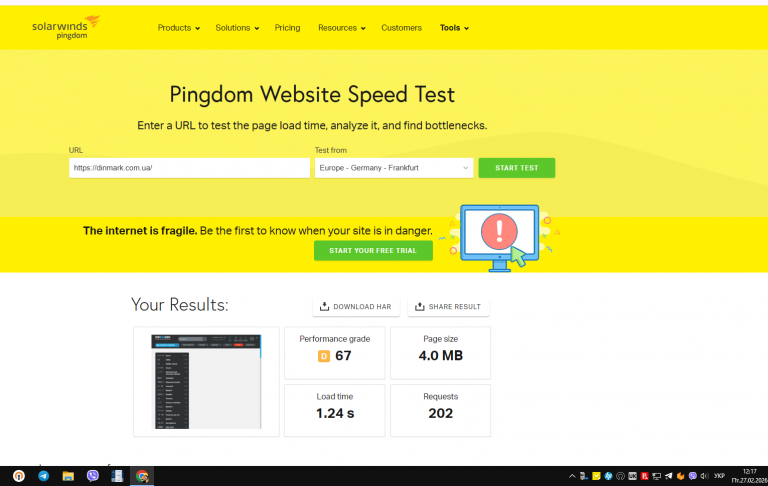The image size is (768, 486).
Task: Switch to Chrome in the taskbar
Action: tap(142, 476)
